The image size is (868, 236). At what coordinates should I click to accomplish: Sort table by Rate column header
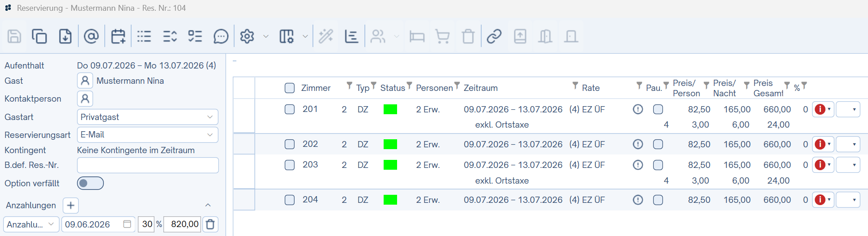591,88
